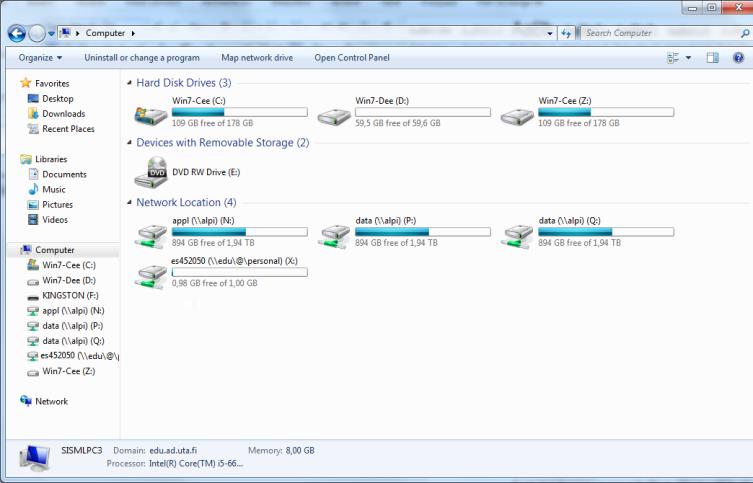
Task: Open the Organize menu
Action: pos(40,58)
